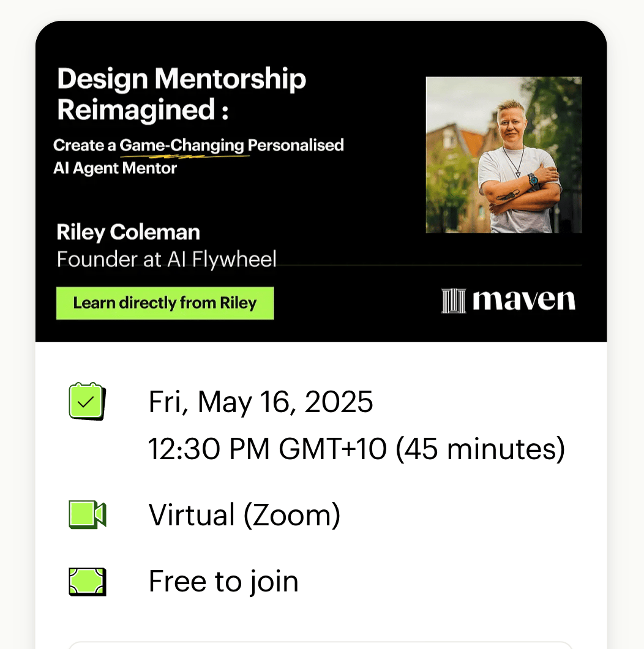Screen dimensions: 644x649
Task: Tap the maven wordmark in the banner
Action: [524, 299]
